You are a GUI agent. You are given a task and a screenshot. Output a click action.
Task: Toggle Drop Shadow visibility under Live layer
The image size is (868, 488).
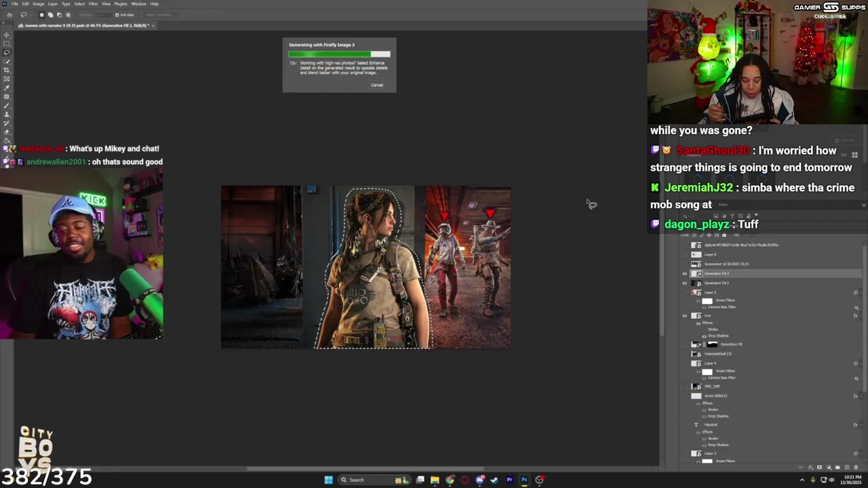[x=704, y=335]
